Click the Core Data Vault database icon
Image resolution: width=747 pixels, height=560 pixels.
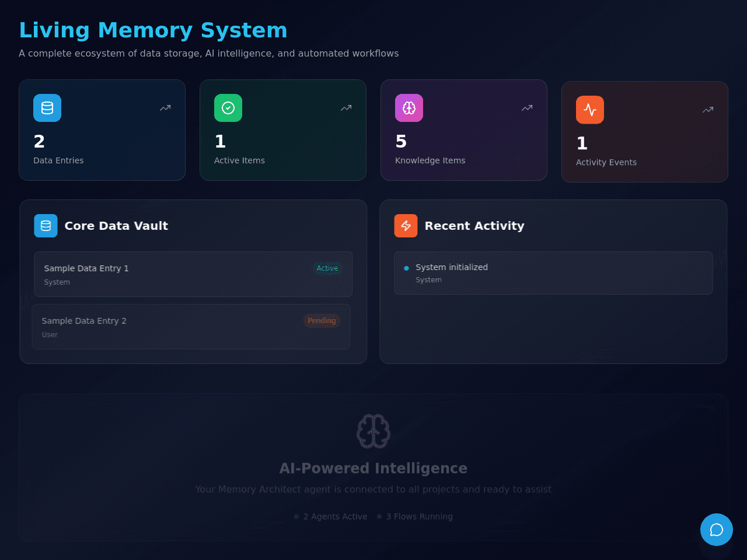(46, 226)
